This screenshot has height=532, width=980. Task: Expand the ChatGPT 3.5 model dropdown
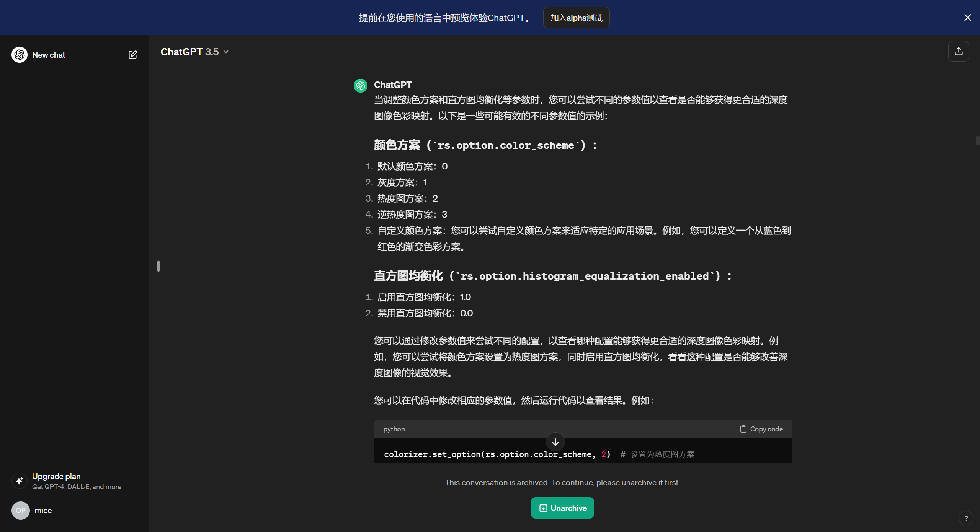[194, 52]
